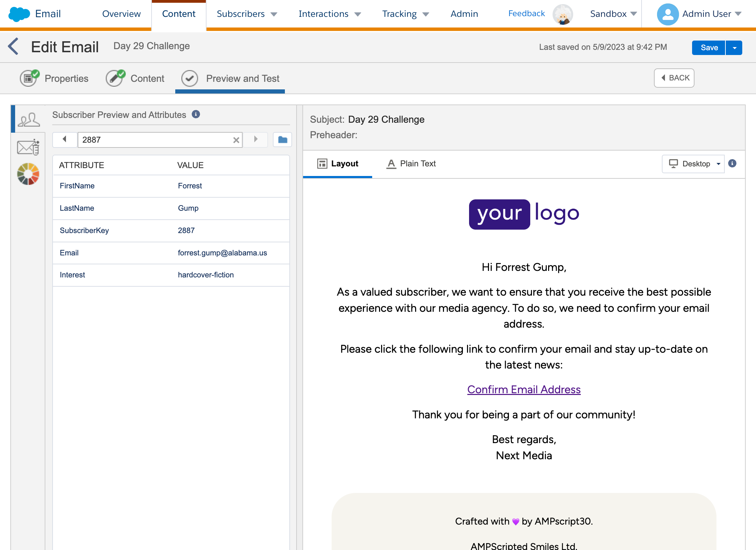This screenshot has height=550, width=756.
Task: Open the Einstein mascot icon
Action: click(563, 14)
